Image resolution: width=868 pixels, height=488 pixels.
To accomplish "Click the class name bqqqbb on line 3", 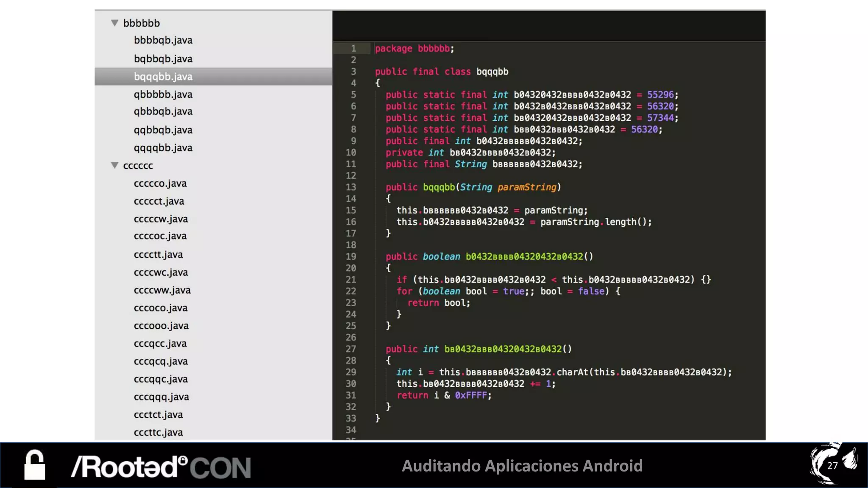I will pos(492,72).
